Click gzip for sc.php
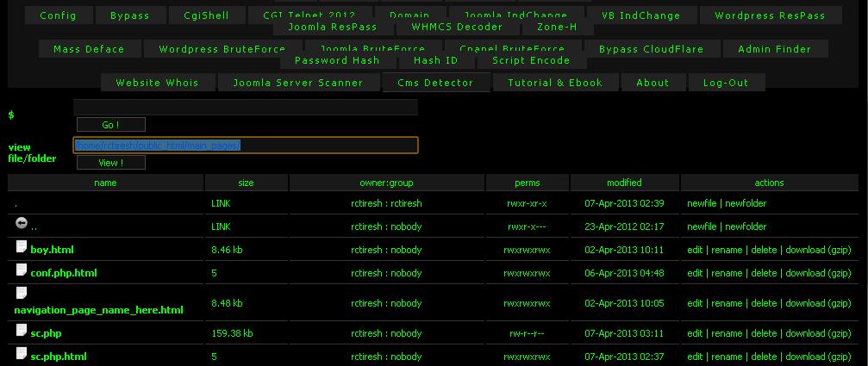The height and width of the screenshot is (366, 868). pyautogui.click(x=840, y=333)
